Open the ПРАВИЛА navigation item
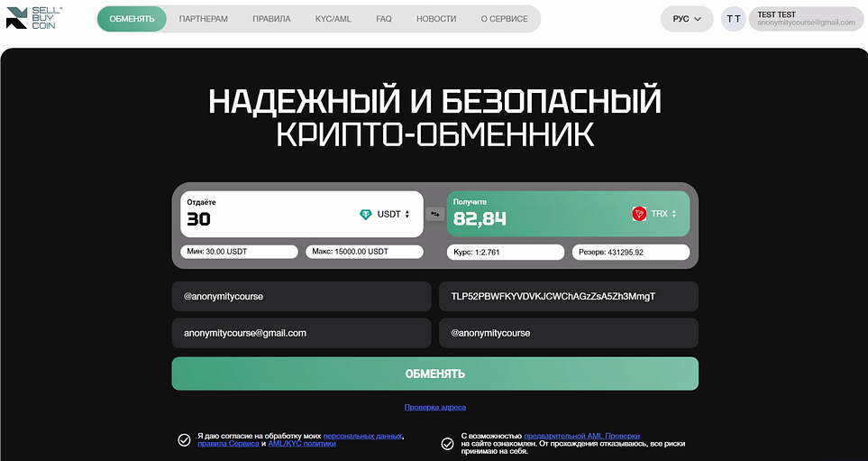The image size is (868, 461). click(x=271, y=19)
